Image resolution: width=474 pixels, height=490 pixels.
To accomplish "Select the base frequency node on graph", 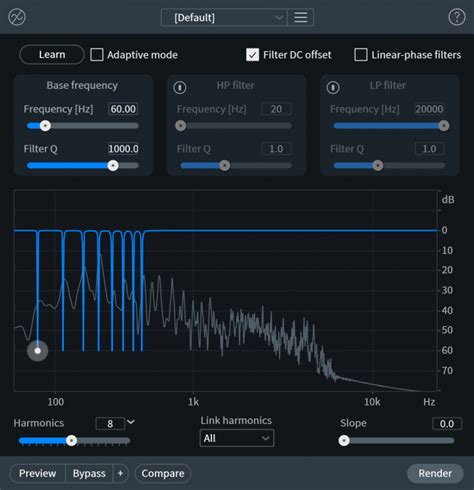I will (x=38, y=351).
